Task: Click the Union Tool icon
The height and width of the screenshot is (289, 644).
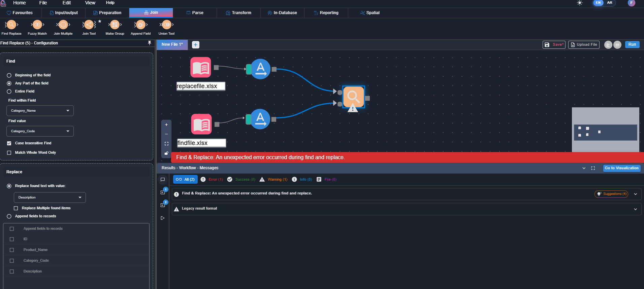Action: point(166,25)
